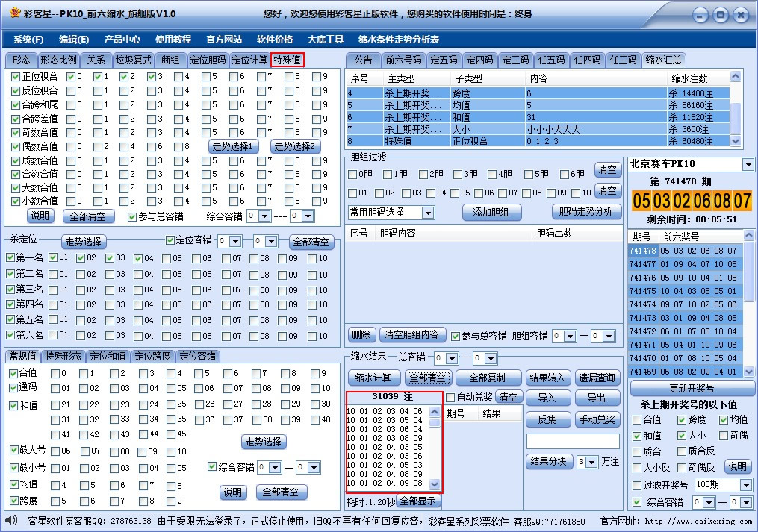Screen dimensions: 758x532
Task: Open the 系统(F) menu
Action: [x=28, y=39]
